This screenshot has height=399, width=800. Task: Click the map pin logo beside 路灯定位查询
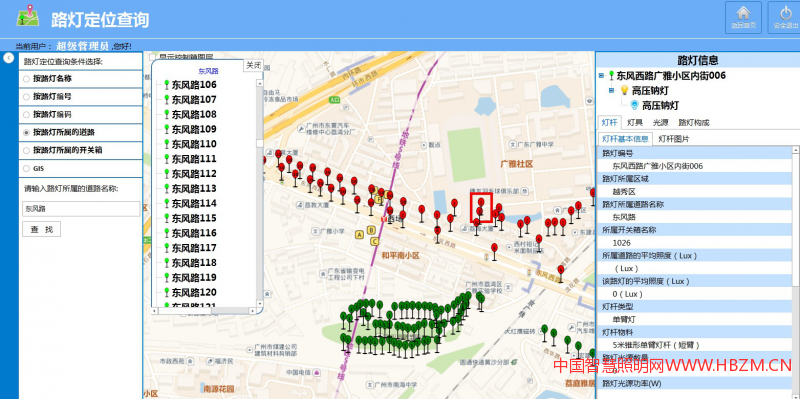(x=28, y=16)
